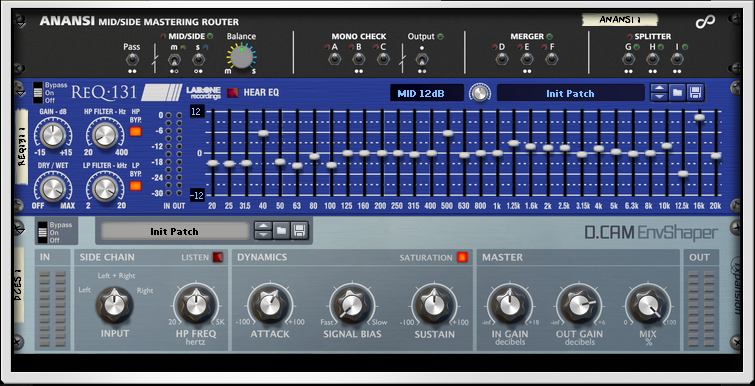Click the 40 Hz band fader handle
Screen dimensions: 755x386
263,133
